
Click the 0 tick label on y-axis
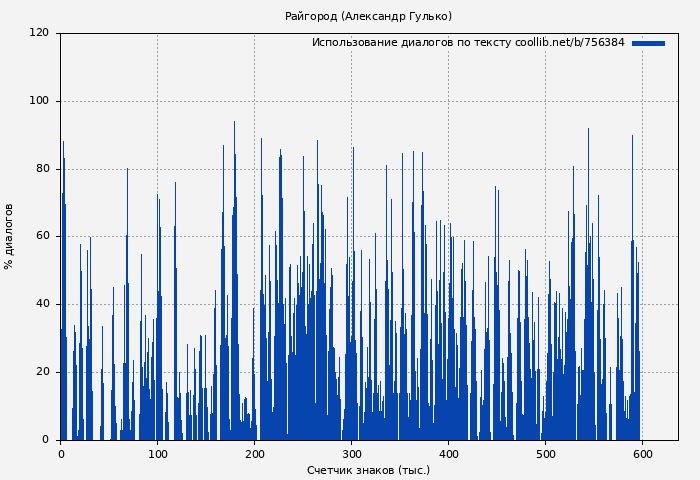(x=45, y=440)
